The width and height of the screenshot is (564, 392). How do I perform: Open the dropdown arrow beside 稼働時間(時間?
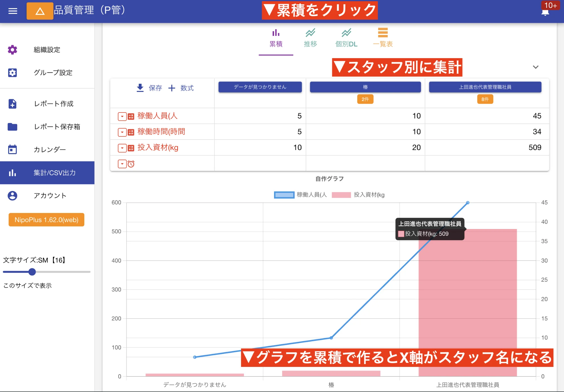tap(122, 132)
